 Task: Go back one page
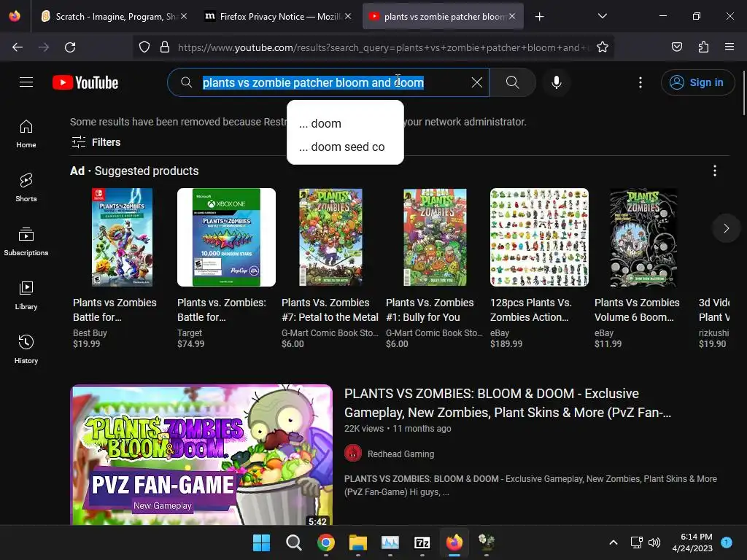click(18, 47)
